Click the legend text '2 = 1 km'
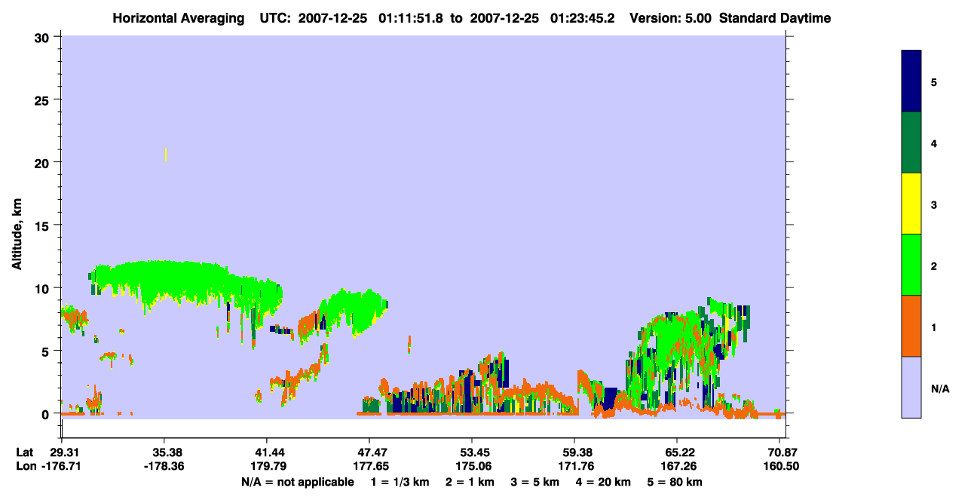Image resolution: width=980 pixels, height=503 pixels. tap(470, 482)
